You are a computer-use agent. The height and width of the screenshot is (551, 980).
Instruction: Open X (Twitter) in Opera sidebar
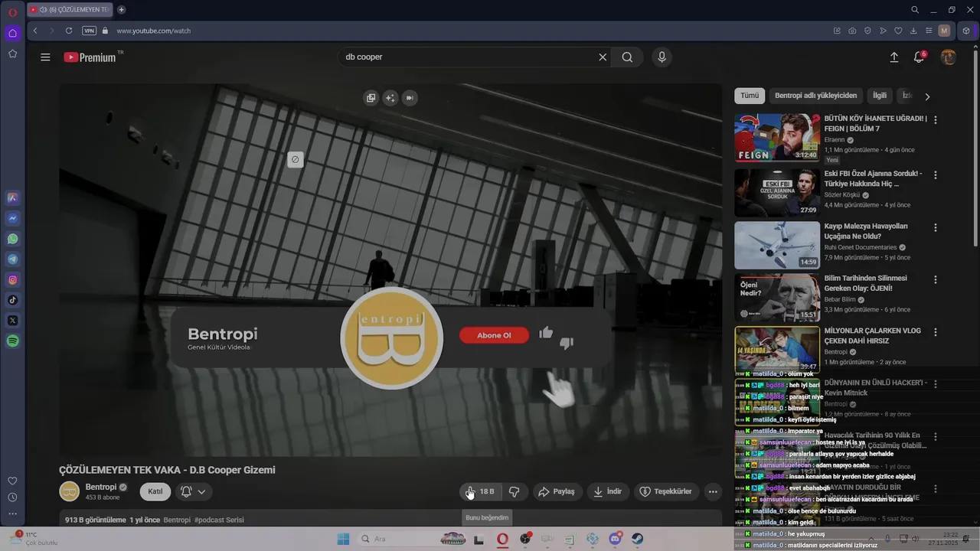coord(12,321)
